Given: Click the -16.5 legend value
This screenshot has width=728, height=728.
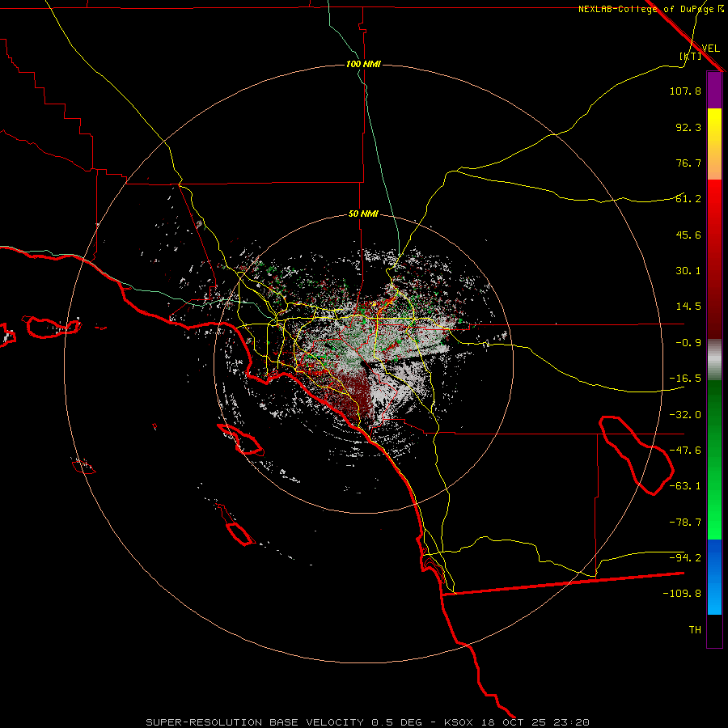Looking at the screenshot, I should click(x=685, y=379).
